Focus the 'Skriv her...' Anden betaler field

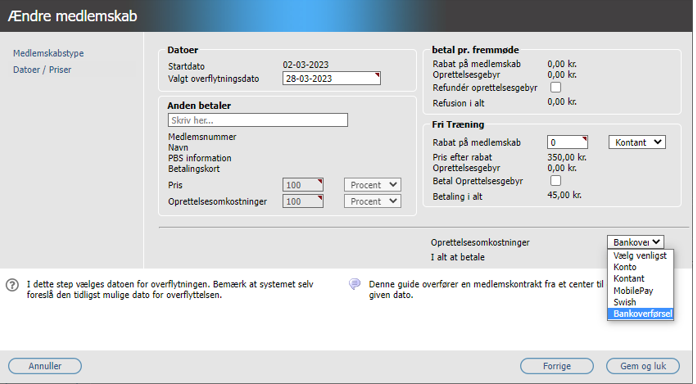click(258, 120)
